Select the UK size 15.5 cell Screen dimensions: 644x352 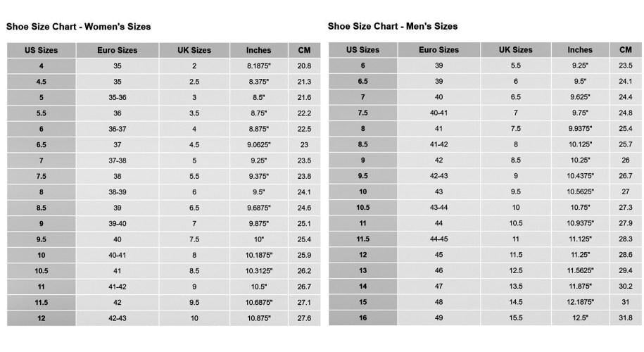tap(515, 318)
